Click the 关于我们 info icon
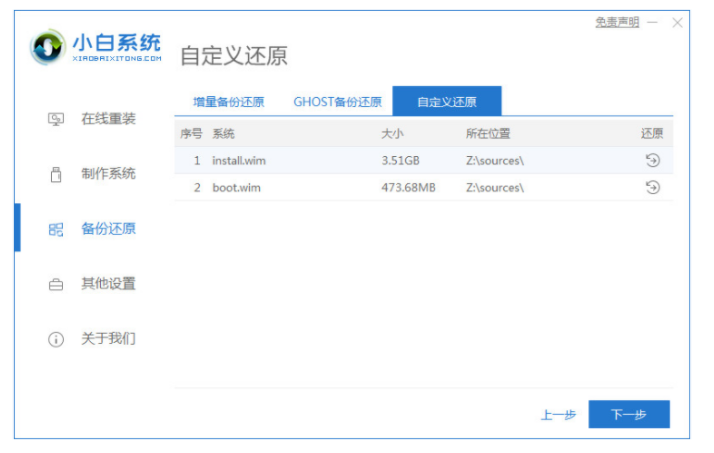 point(56,339)
